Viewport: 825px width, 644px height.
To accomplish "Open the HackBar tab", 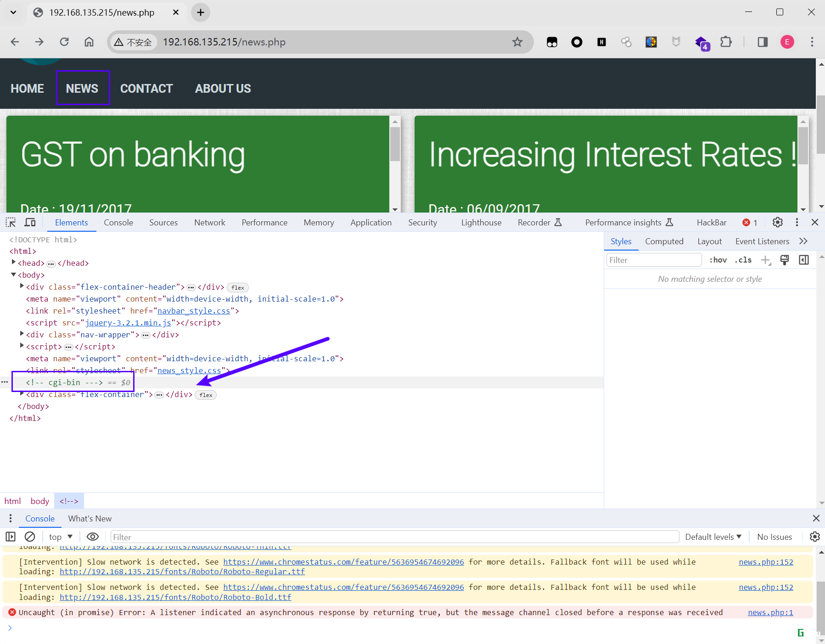I will (712, 223).
